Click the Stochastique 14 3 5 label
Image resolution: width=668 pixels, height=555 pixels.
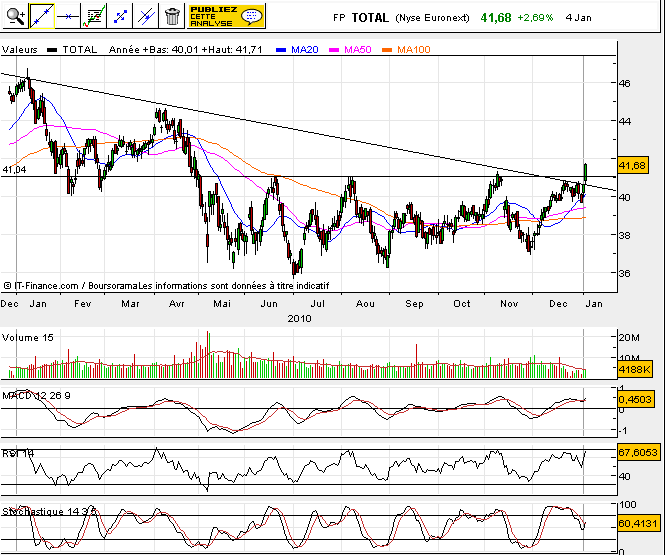(49, 511)
